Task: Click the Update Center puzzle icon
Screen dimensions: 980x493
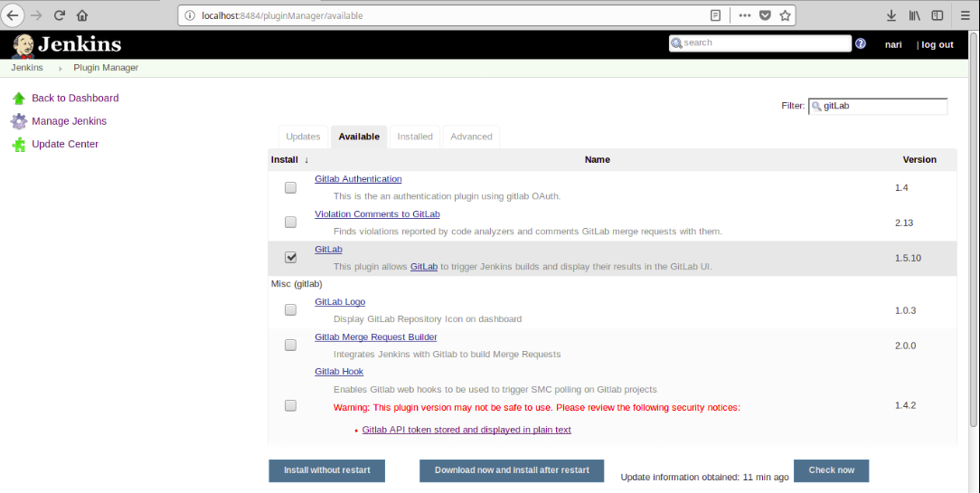Action: (x=19, y=145)
